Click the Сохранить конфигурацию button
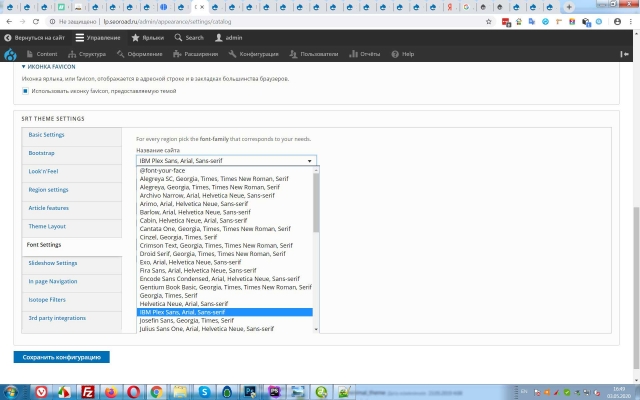This screenshot has width=640, height=400. pos(62,357)
